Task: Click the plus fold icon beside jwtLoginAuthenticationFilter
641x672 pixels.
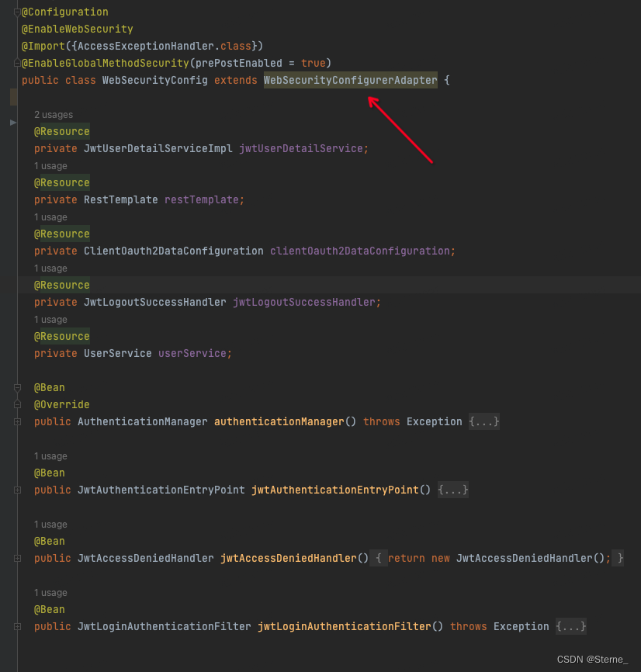Action: 17,626
